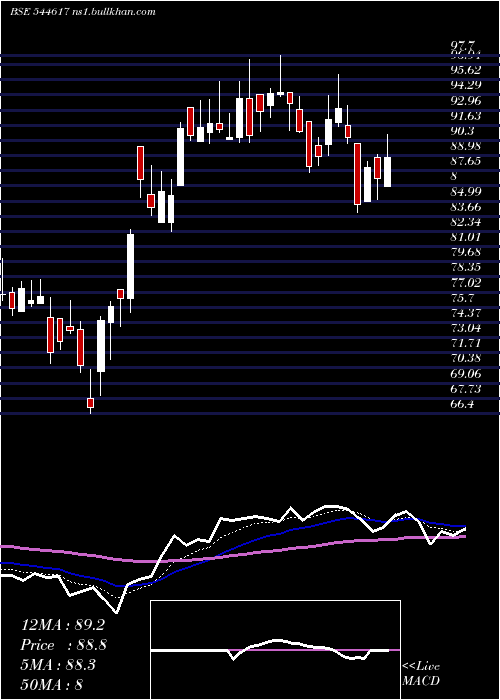Click the 71.71 price axis label

click(466, 343)
